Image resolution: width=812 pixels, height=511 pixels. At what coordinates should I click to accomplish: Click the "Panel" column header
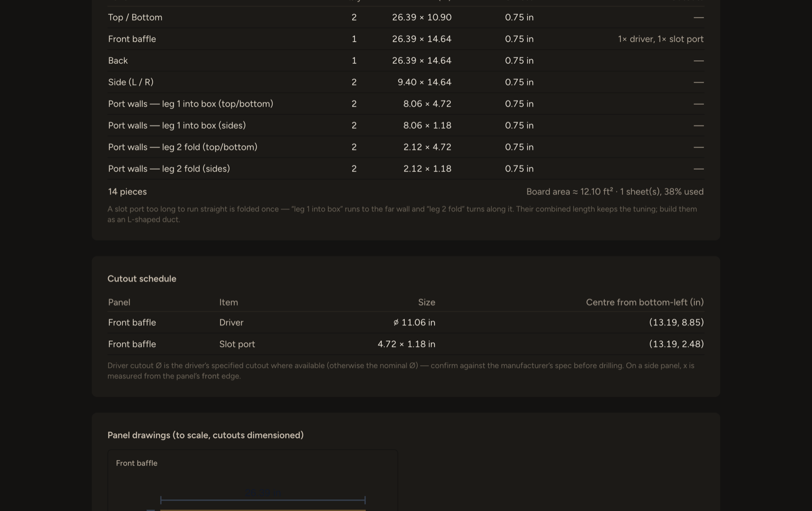coord(119,302)
